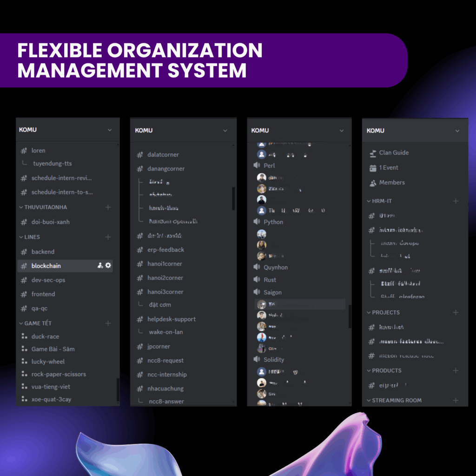Join the Python voice channel
Screen dimensions: 476x476
[268, 222]
